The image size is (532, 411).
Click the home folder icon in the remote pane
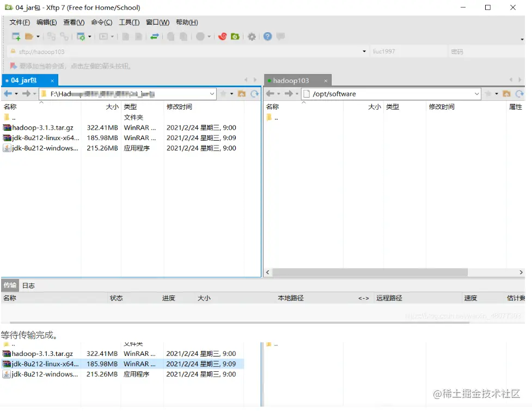click(x=506, y=94)
